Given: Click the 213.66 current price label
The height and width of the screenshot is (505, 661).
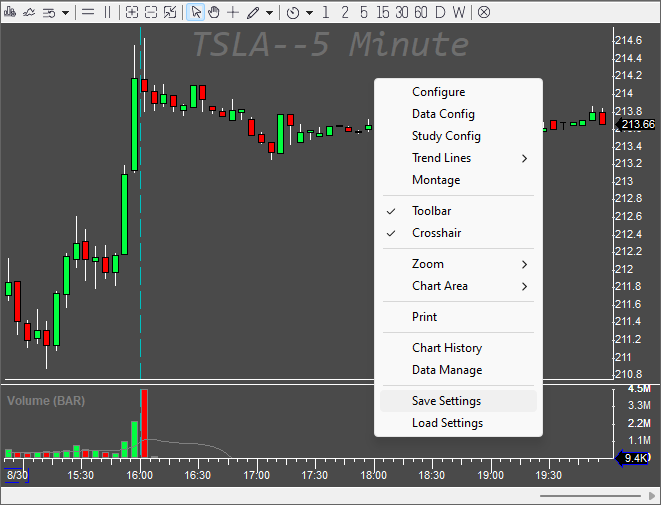Looking at the screenshot, I should tap(636, 124).
